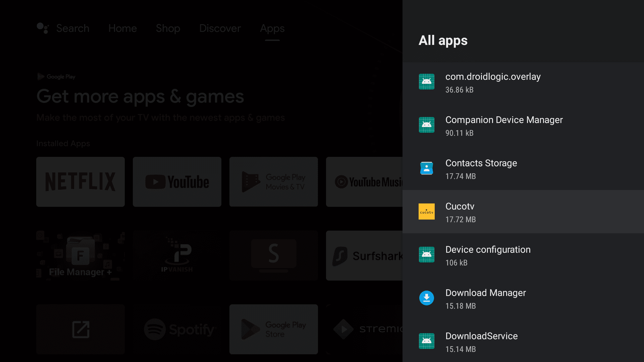Switch to the Shop tab
This screenshot has height=362, width=644.
(x=168, y=28)
